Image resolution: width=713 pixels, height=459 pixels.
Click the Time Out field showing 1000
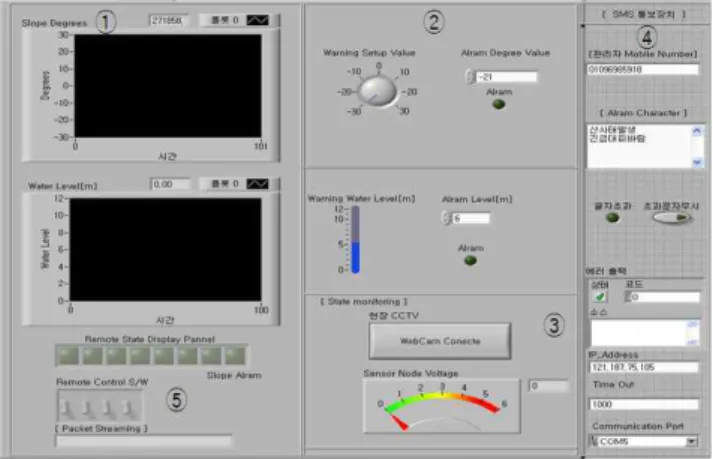[x=643, y=404]
